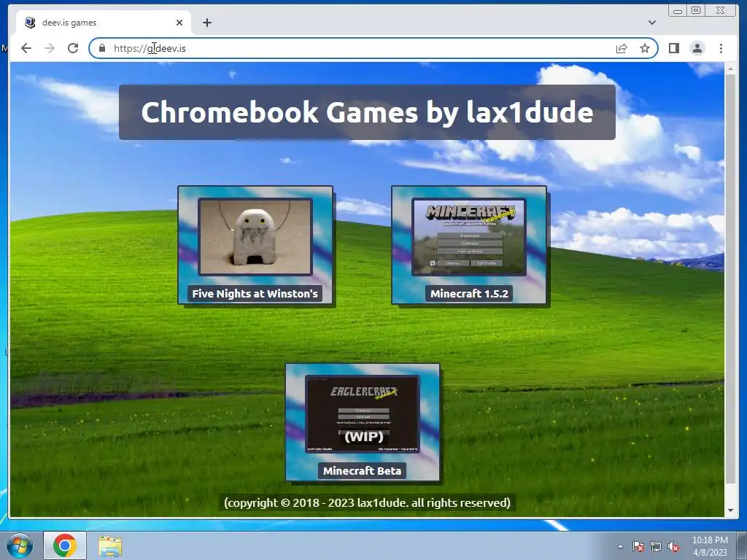
Task: Click the Minecraft Beta label
Action: [x=362, y=471]
